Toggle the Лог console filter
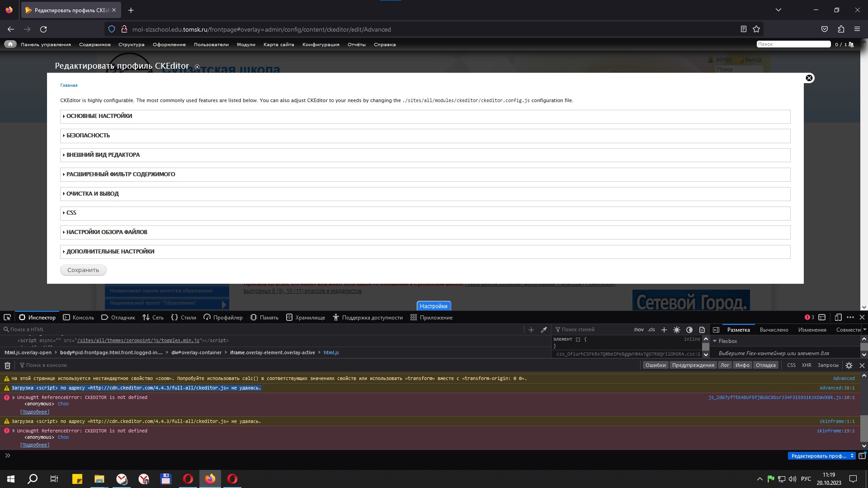This screenshot has height=488, width=868. tap(725, 365)
